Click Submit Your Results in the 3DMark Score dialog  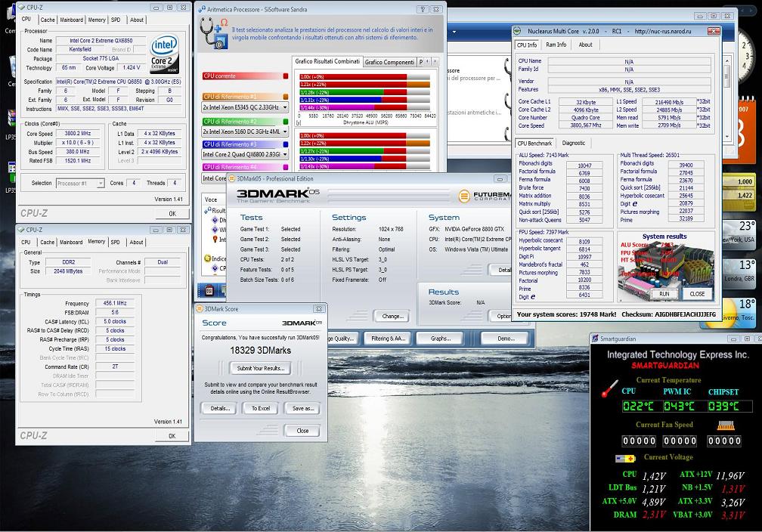tap(260, 368)
